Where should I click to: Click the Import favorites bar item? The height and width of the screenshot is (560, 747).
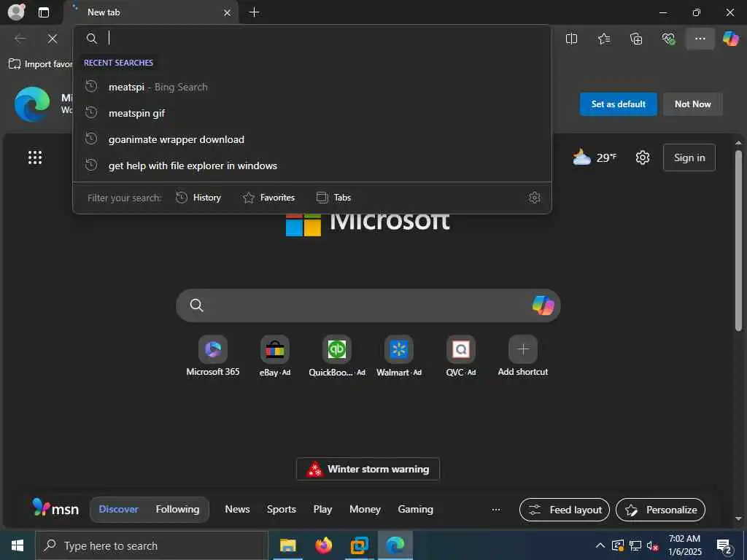tap(41, 64)
